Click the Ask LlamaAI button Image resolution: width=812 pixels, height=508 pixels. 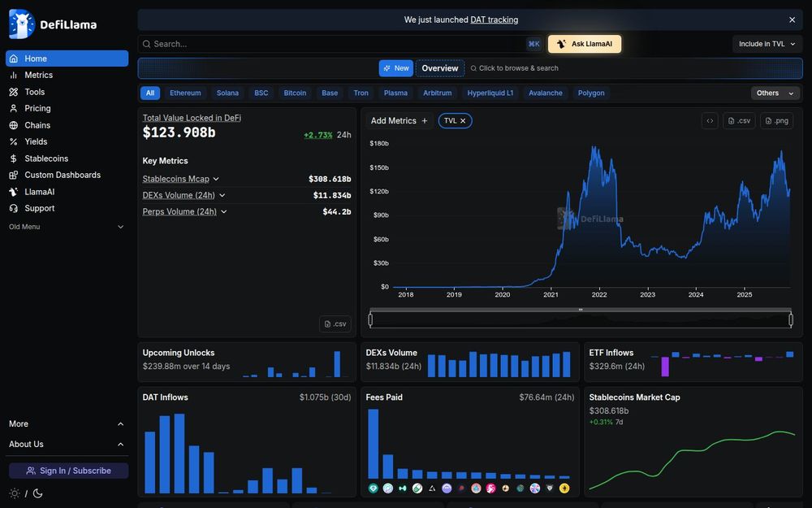(x=585, y=44)
